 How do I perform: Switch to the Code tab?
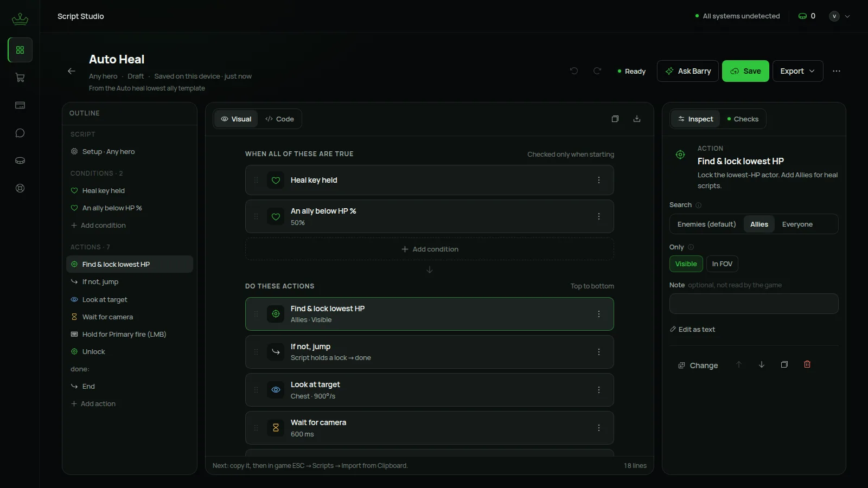coord(279,119)
